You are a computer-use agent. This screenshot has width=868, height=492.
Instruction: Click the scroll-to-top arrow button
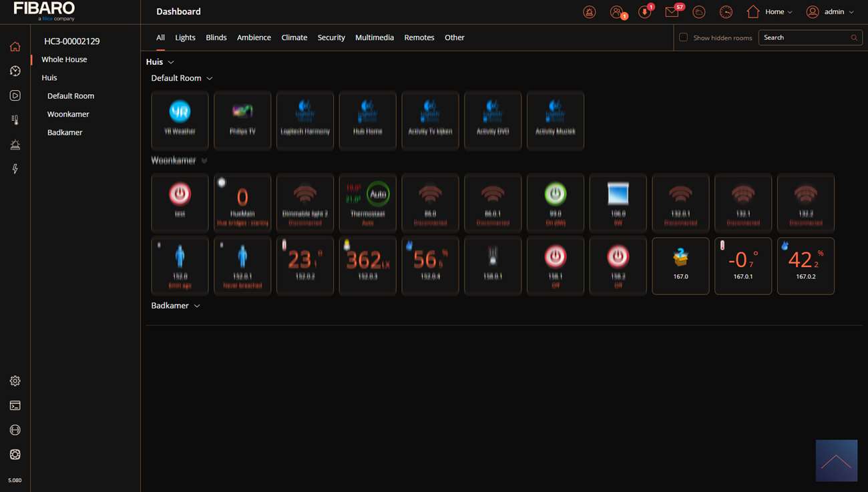click(x=836, y=461)
